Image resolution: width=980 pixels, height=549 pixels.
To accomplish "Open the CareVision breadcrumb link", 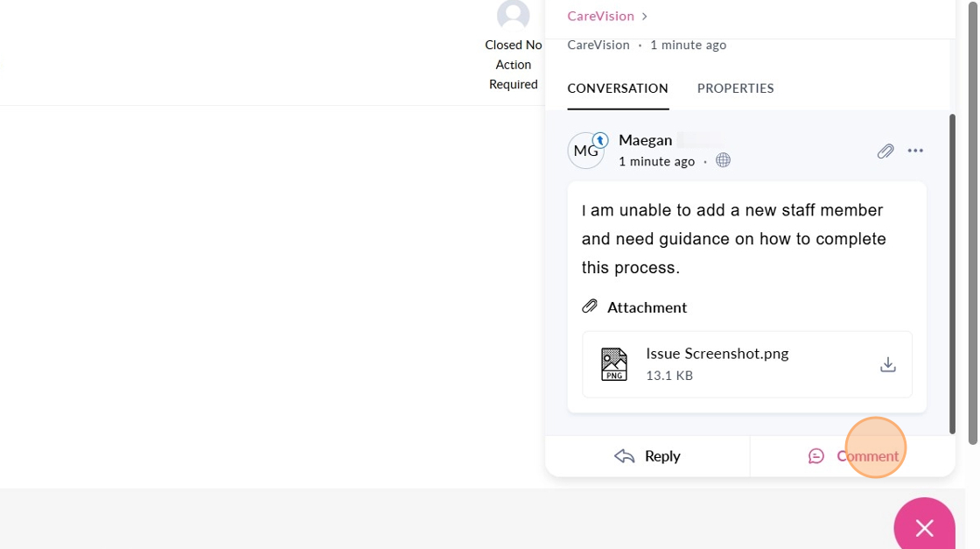I will [x=600, y=16].
